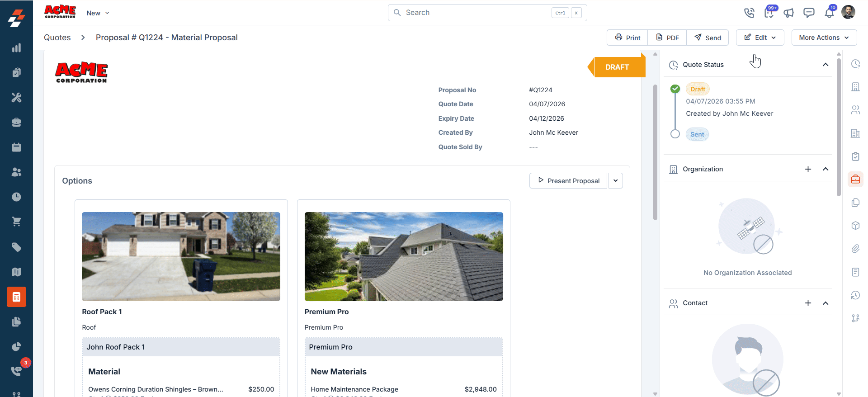Viewport: 868px width, 397px height.
Task: Open the notifications bell with 10 badge
Action: point(829,12)
